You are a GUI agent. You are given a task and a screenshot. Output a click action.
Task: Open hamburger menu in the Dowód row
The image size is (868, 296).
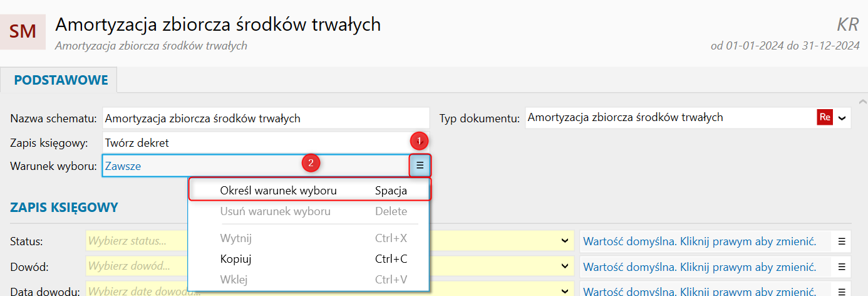(841, 267)
